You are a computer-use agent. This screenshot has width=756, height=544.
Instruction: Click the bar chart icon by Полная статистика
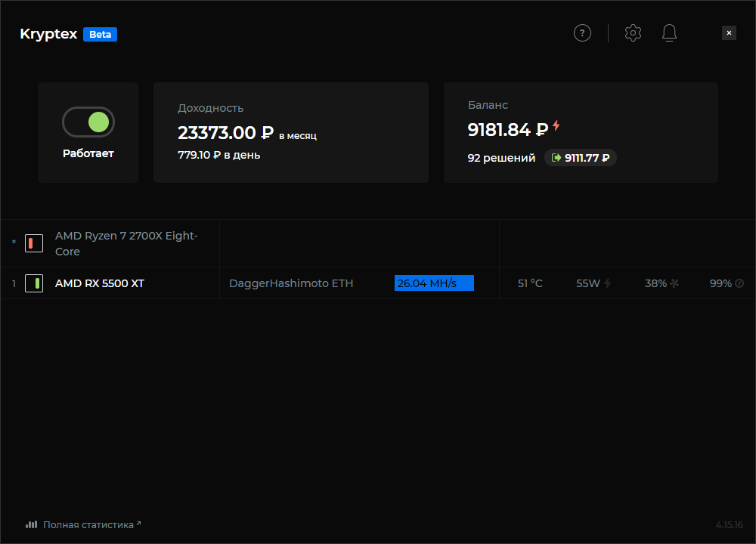tap(31, 524)
